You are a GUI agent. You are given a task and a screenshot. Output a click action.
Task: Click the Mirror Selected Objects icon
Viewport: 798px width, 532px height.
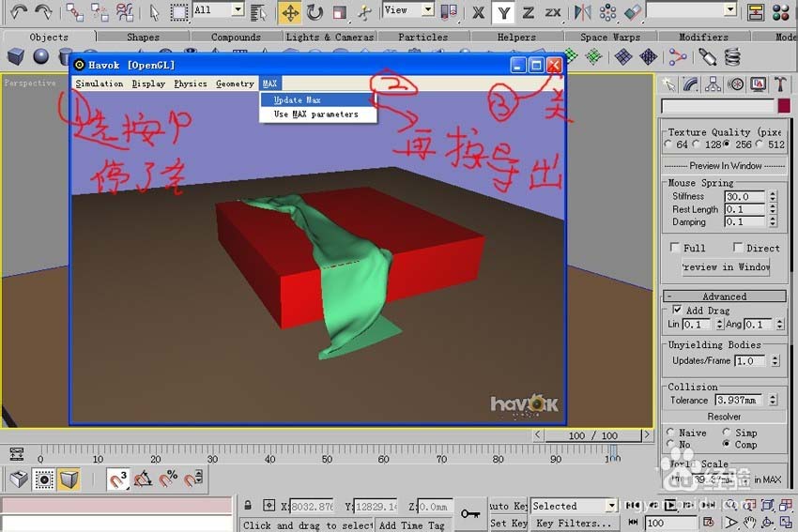(582, 12)
